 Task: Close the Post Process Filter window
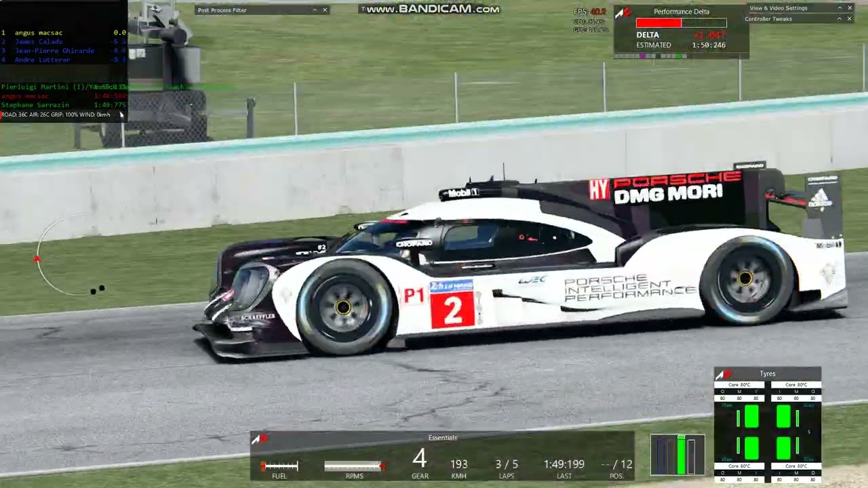pyautogui.click(x=325, y=10)
